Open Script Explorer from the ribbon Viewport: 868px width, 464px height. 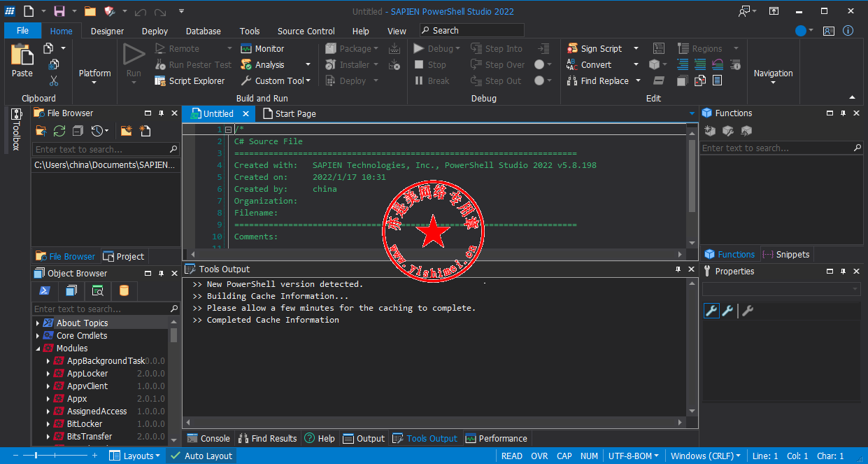coord(190,80)
